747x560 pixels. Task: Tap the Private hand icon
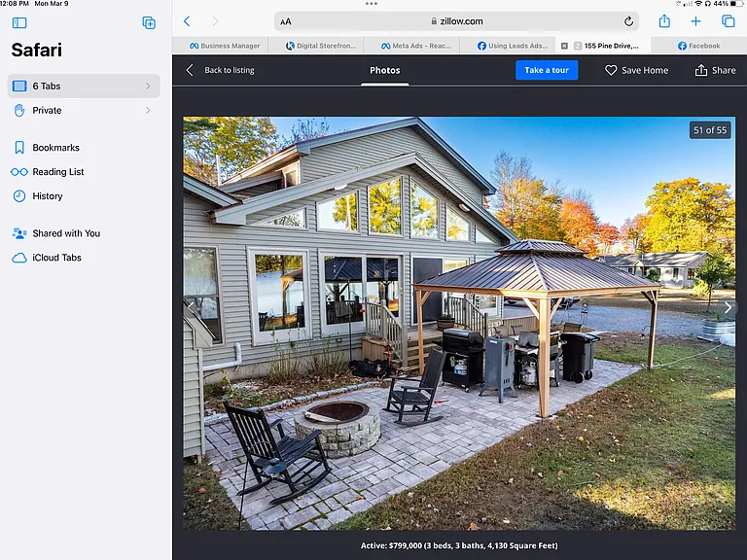19,111
